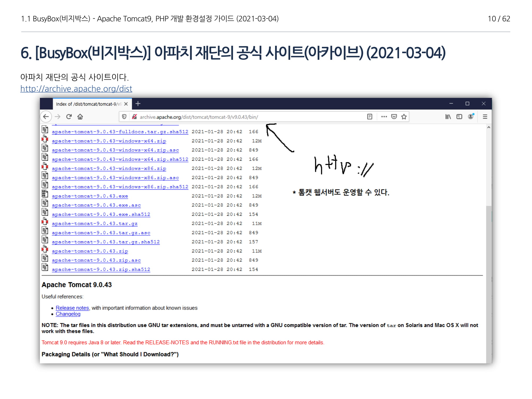Image resolution: width=532 pixels, height=399 pixels.
Task: Click the browser back arrow button
Action: [x=46, y=117]
